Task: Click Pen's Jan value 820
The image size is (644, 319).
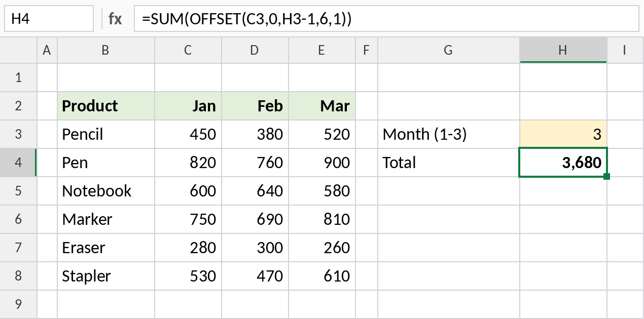Action: (x=188, y=163)
